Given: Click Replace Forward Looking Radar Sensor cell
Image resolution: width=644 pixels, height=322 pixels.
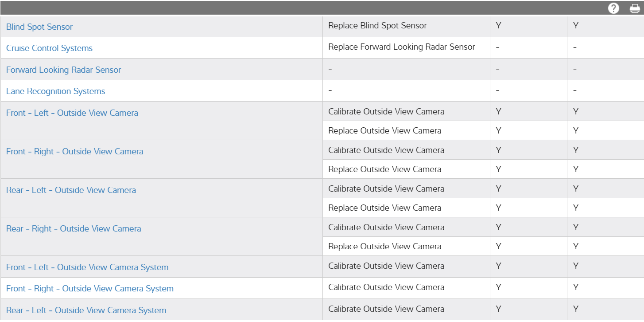Looking at the screenshot, I should (401, 47).
